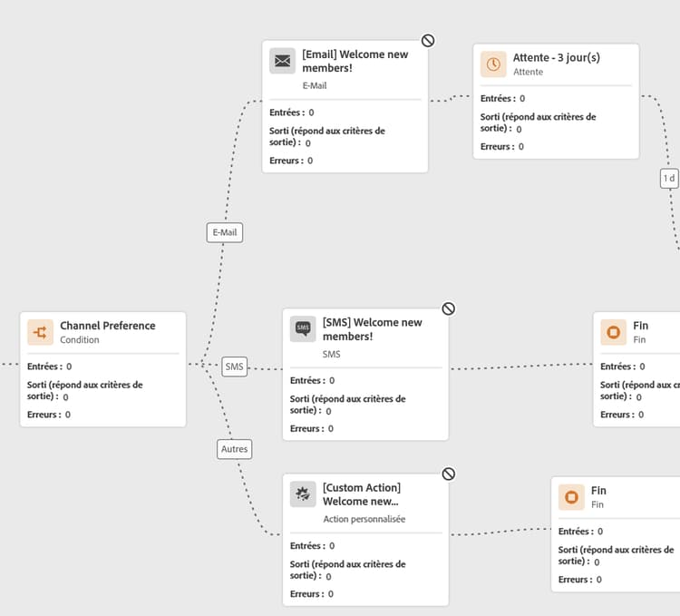Click the warning badge on Email node
The image size is (680, 616).
428,40
